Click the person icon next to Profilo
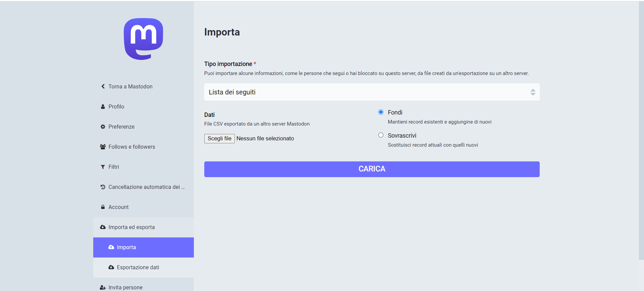644x291 pixels. (103, 106)
